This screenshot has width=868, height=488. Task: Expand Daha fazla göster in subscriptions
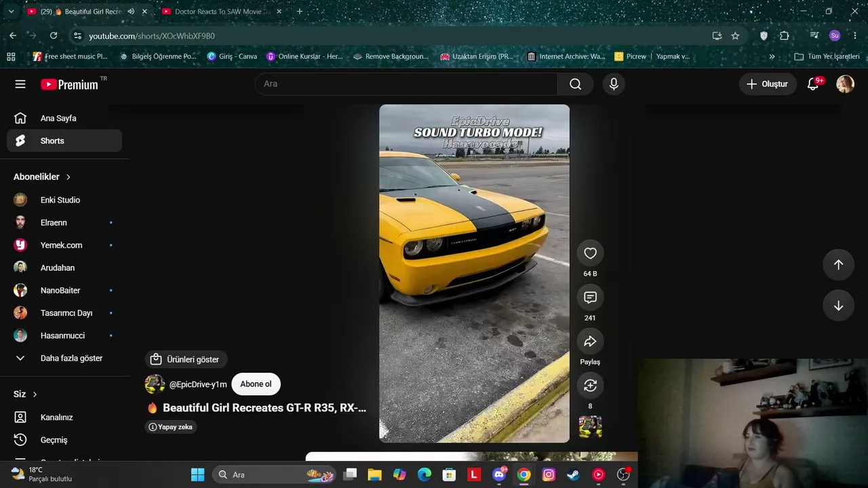point(64,358)
